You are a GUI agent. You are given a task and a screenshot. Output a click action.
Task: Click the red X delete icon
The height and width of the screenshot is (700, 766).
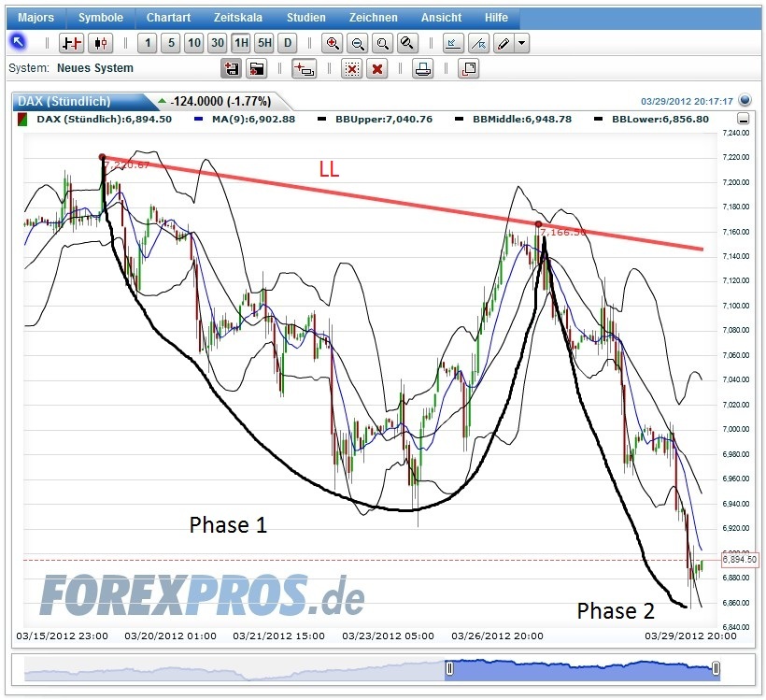377,67
